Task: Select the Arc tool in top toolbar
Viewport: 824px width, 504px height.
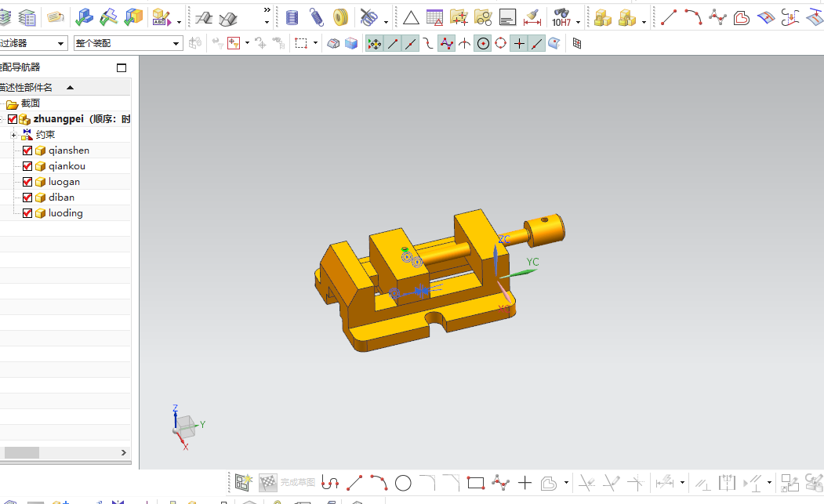Action: (693, 17)
